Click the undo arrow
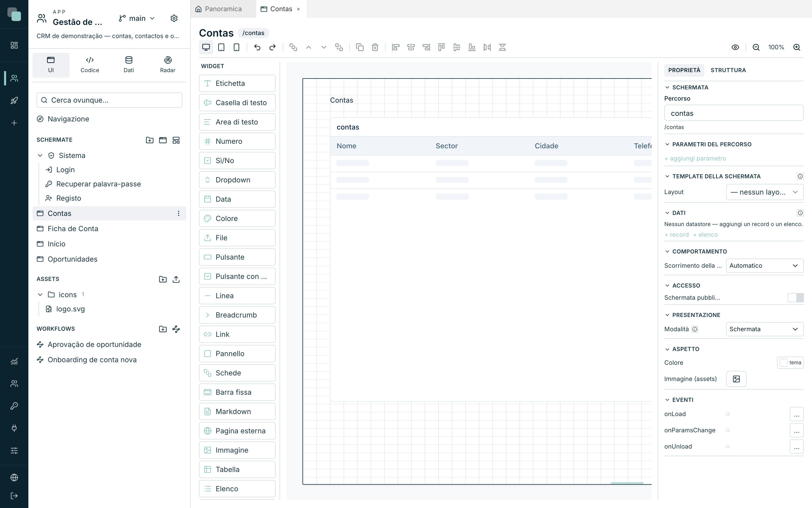The image size is (812, 508). [x=257, y=47]
